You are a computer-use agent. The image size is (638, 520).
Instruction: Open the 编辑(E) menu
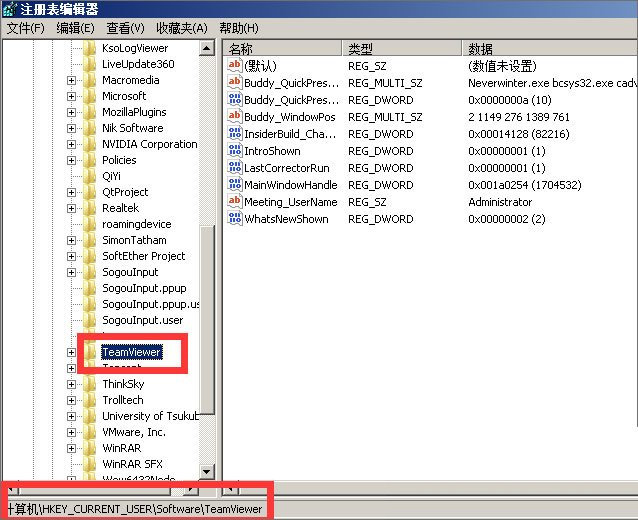pos(75,28)
